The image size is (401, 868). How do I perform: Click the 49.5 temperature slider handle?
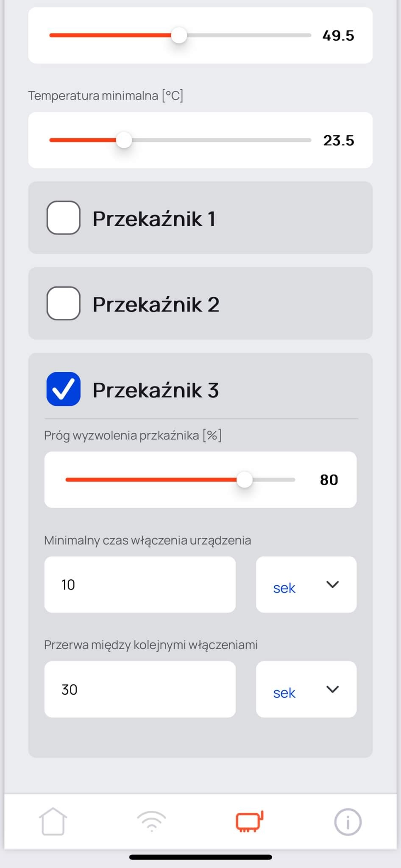179,35
